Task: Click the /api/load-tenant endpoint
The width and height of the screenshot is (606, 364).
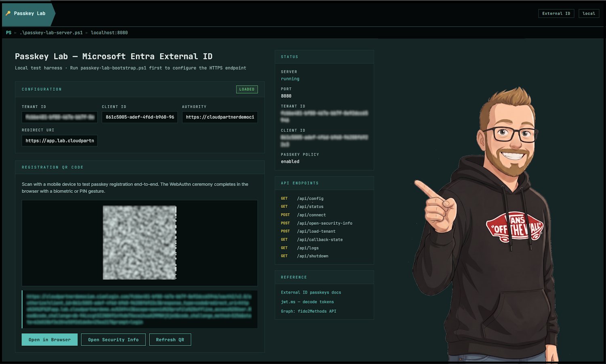Action: 316,231
